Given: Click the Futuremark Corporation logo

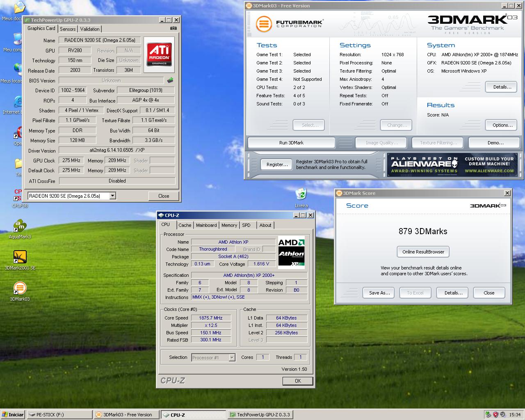Looking at the screenshot, I should 289,24.
